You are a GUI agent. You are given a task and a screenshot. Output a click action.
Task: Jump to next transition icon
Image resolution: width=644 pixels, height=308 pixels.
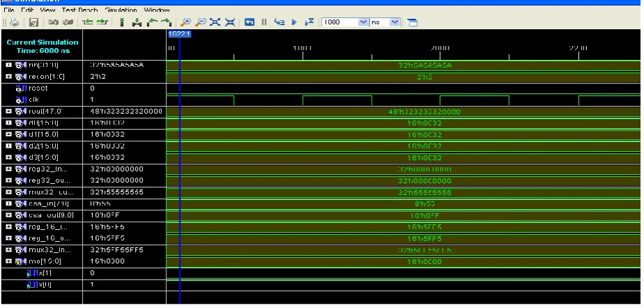(102, 22)
